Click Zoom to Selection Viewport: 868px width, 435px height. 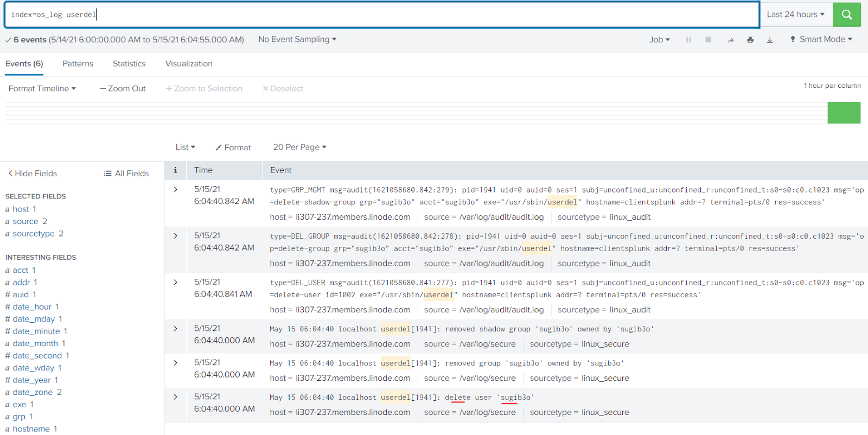[204, 88]
